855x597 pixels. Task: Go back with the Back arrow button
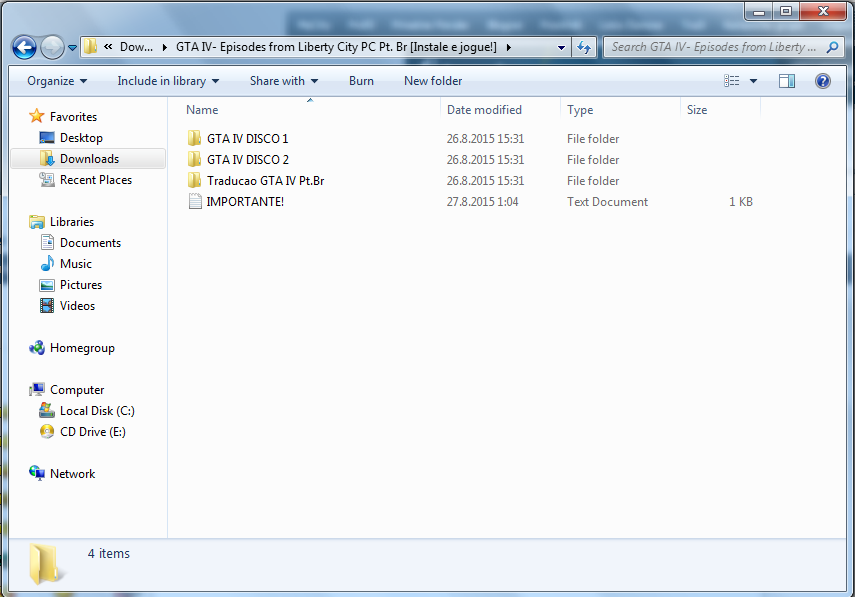click(24, 47)
